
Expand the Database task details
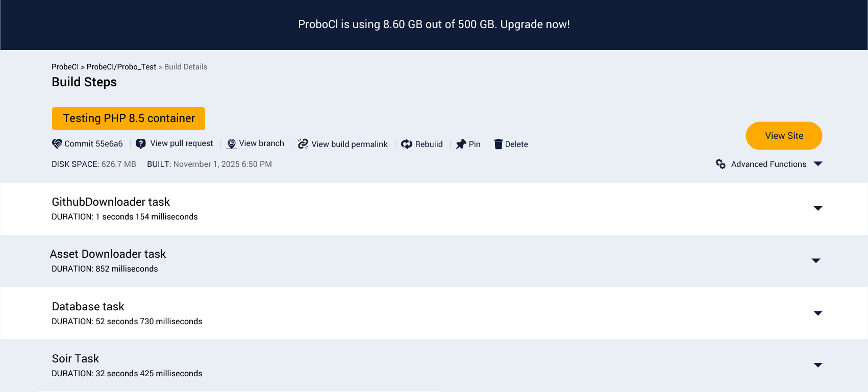(x=817, y=313)
